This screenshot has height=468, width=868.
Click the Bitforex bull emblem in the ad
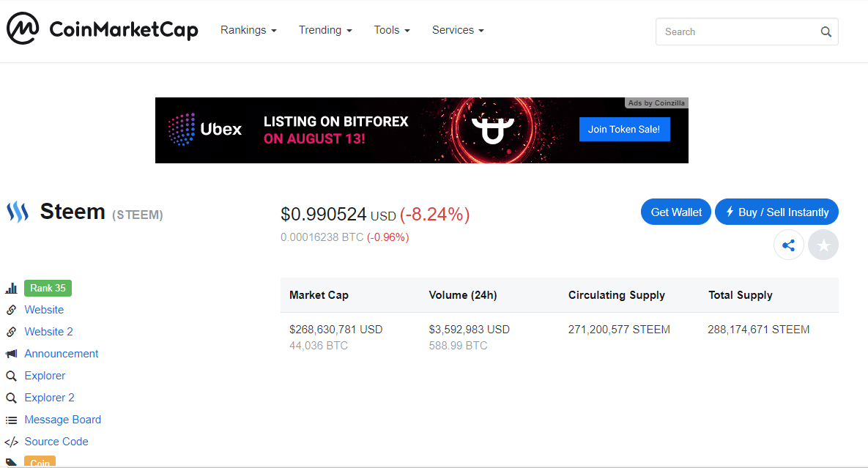point(493,130)
